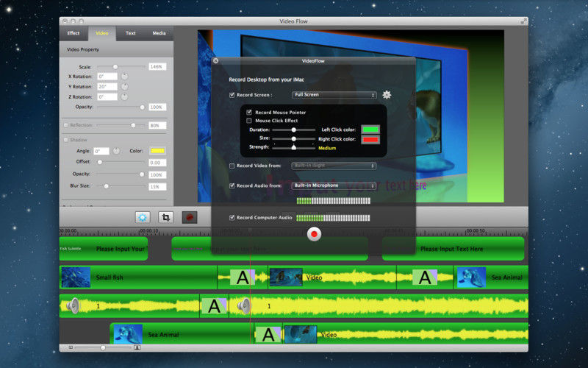
Task: Click the timeline zoom-out icon
Action: 71,347
